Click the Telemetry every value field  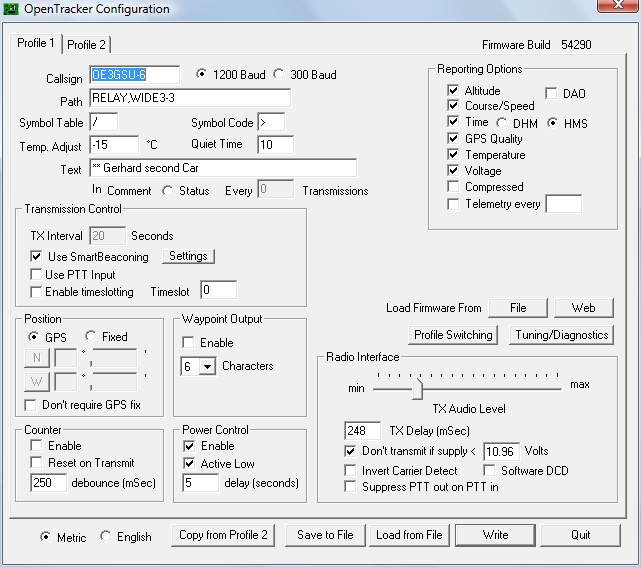(563, 204)
